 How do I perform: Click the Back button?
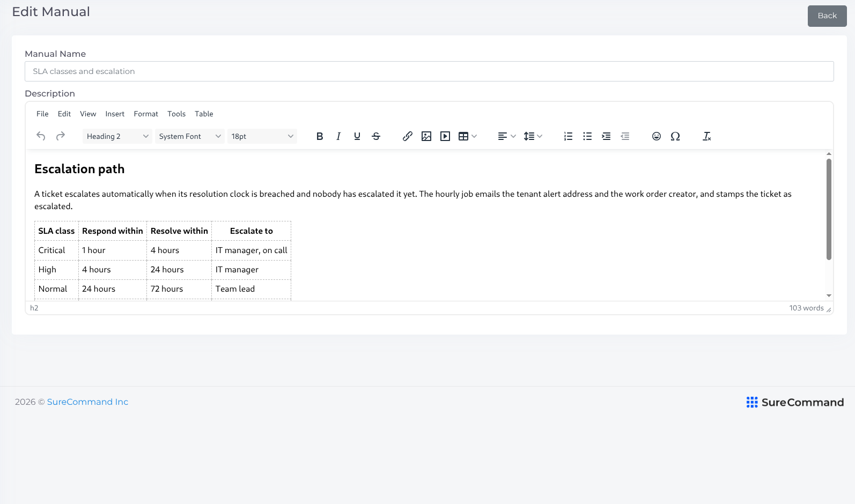point(827,16)
